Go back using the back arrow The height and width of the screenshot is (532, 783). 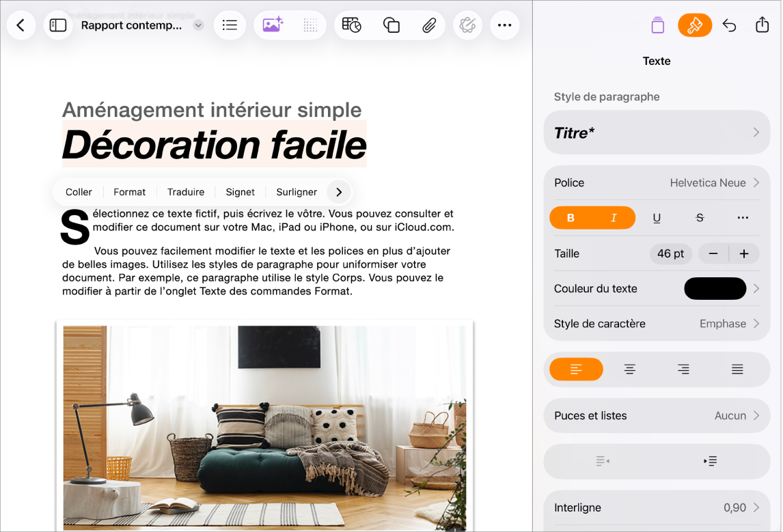(x=21, y=25)
